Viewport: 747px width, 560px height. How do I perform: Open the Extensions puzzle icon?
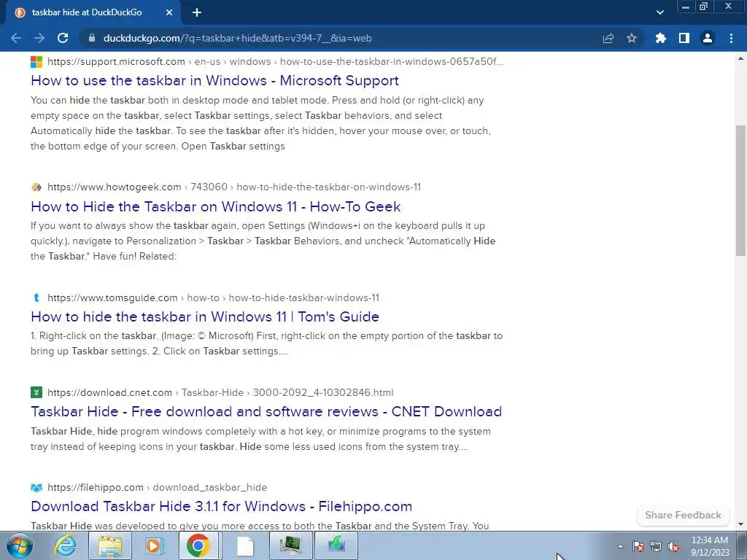(660, 38)
